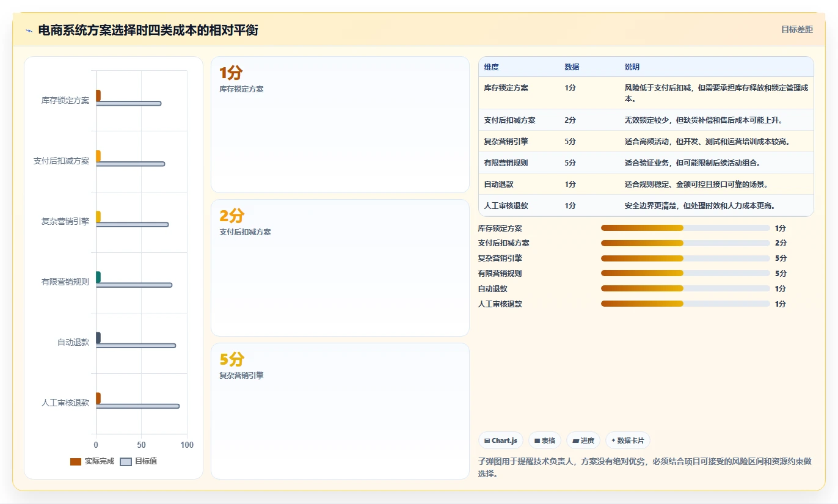Click the 说明 table column header
The width and height of the screenshot is (838, 504).
coord(632,67)
